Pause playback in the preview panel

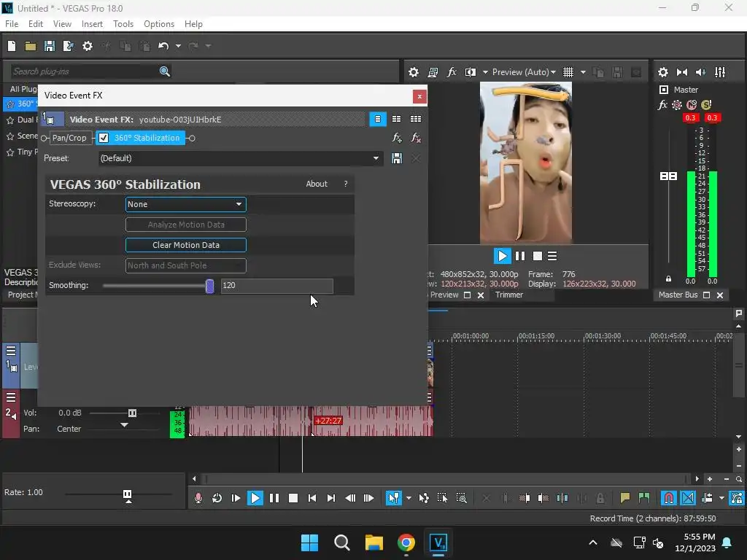519,256
